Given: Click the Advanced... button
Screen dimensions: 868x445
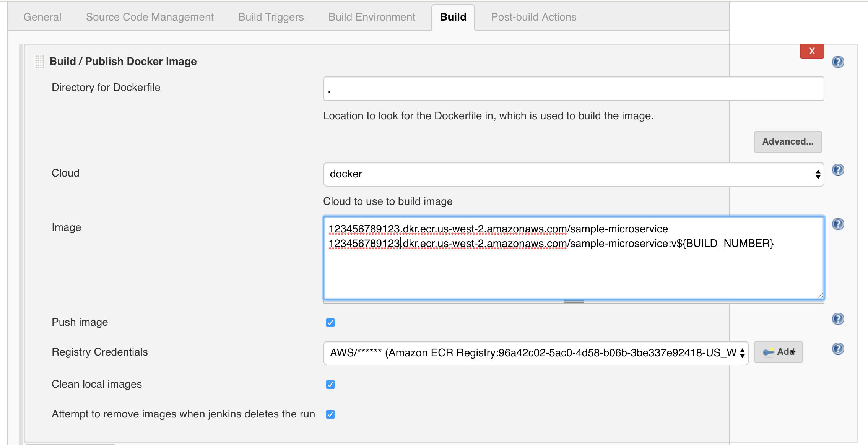Looking at the screenshot, I should 788,142.
